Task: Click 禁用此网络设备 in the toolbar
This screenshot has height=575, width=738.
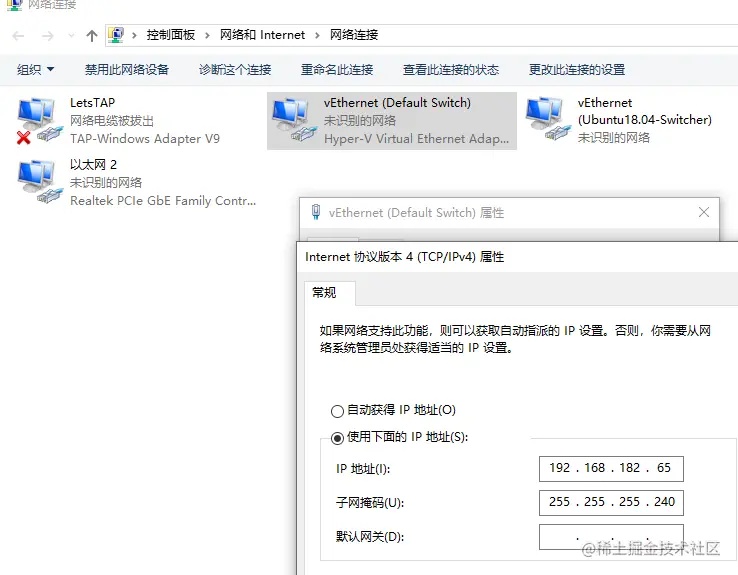Action: click(127, 70)
